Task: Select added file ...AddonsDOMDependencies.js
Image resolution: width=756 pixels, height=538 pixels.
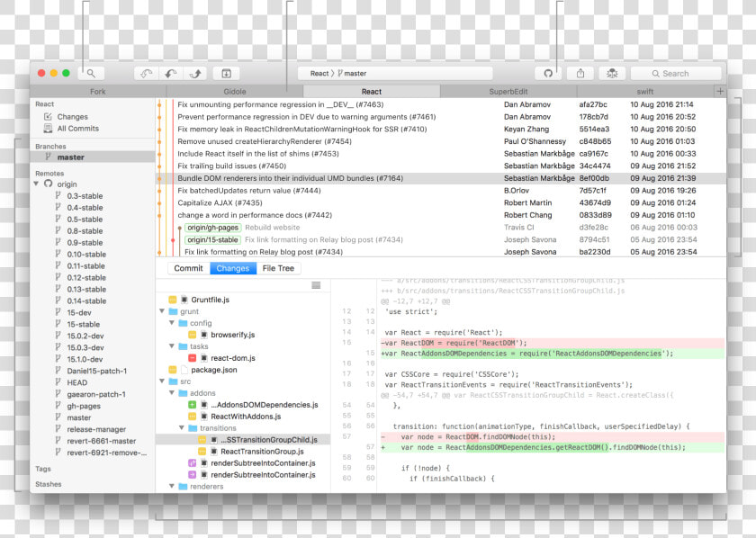Action: click(x=265, y=405)
